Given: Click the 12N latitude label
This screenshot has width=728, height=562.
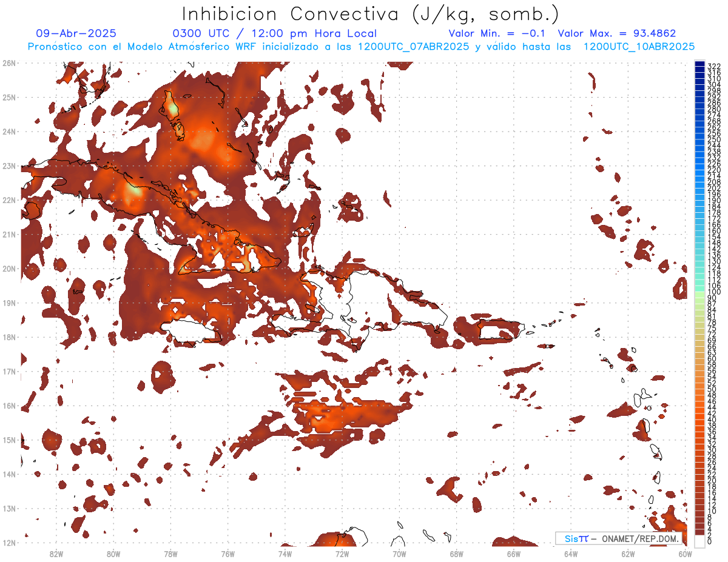Looking at the screenshot, I should pos(9,543).
